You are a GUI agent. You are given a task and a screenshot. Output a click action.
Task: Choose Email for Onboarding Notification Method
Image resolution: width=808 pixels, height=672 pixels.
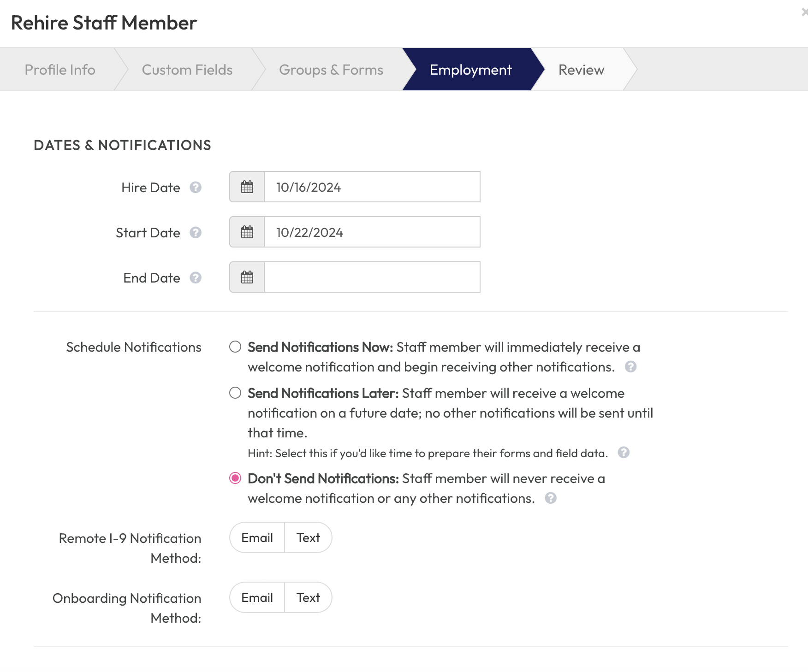pos(257,597)
